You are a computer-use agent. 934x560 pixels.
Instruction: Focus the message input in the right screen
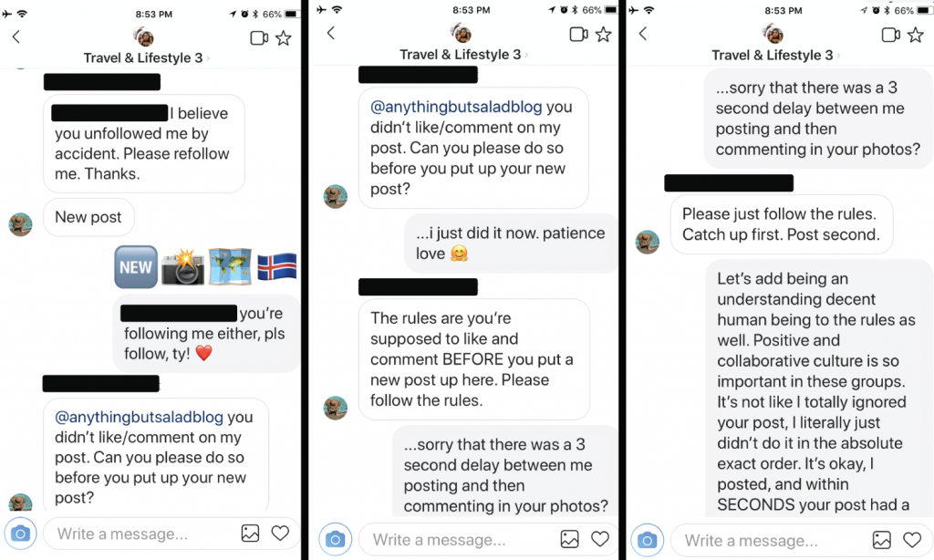pos(766,540)
